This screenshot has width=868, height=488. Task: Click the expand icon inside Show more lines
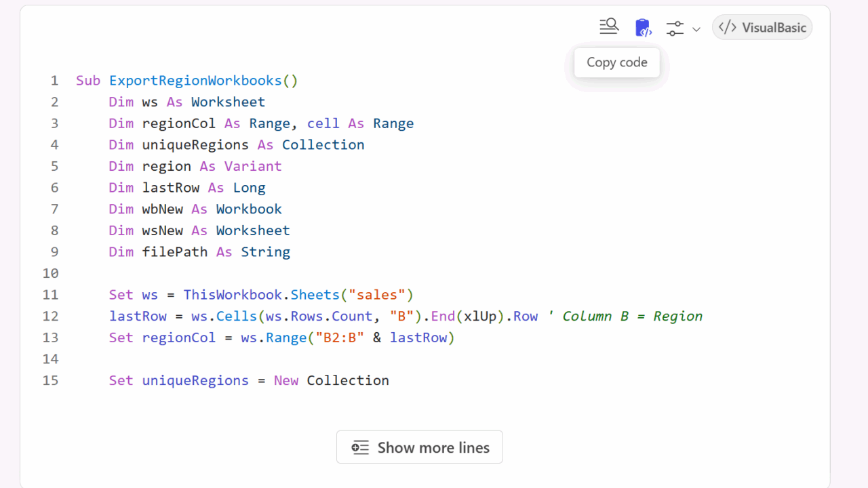tap(360, 447)
